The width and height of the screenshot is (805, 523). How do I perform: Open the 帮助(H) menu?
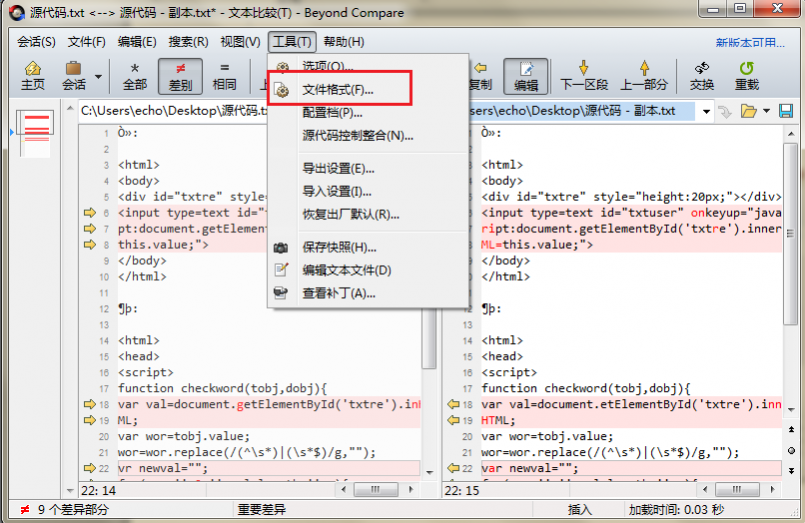click(343, 42)
